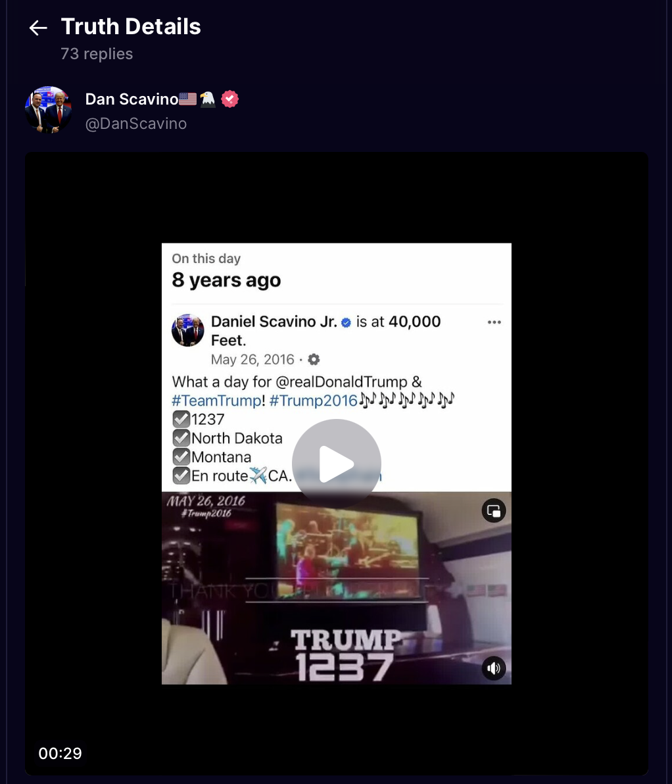Click the checkbox next to North Dakota

pyautogui.click(x=181, y=438)
